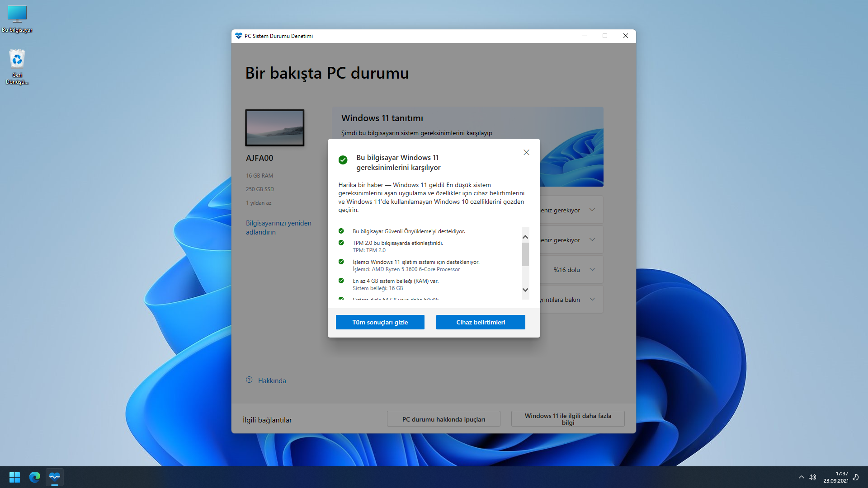Screen dimensions: 868x488
Task: Click Tüm sonuçları gizle button
Action: (380, 322)
